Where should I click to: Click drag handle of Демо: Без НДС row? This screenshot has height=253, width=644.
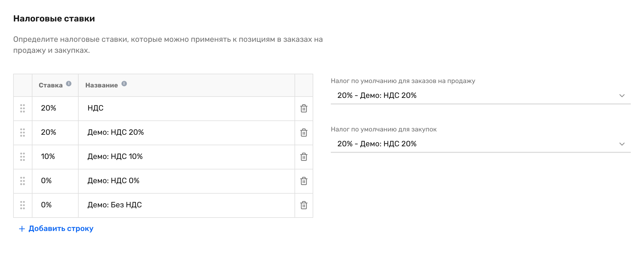[x=23, y=205]
